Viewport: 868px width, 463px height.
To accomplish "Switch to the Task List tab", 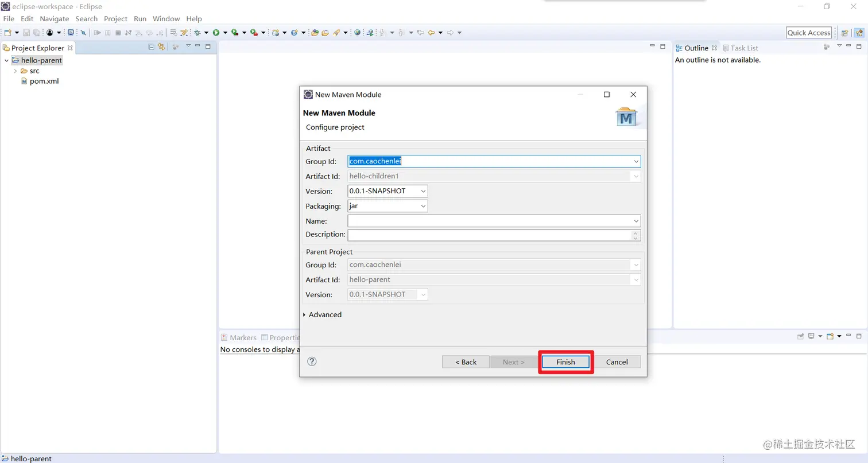I will click(x=741, y=48).
